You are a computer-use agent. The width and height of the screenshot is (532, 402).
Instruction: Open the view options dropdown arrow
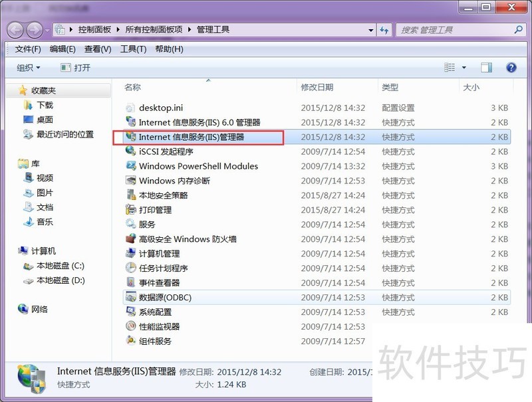(x=464, y=68)
